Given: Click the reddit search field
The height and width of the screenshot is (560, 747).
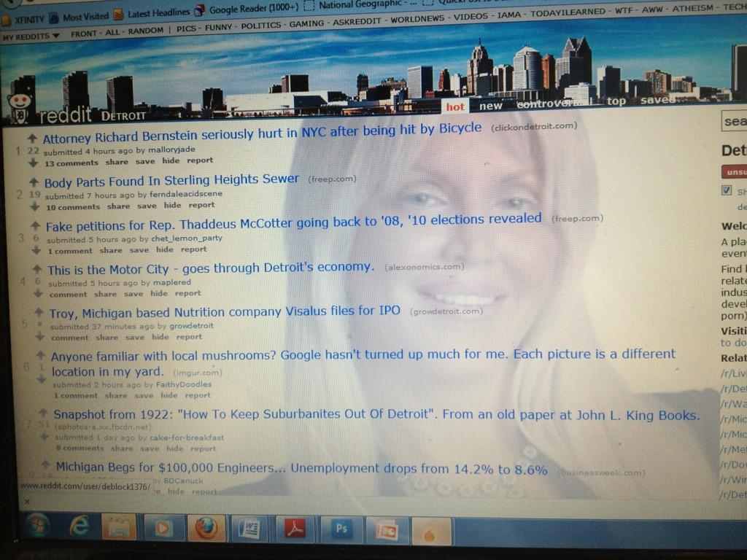Looking at the screenshot, I should tap(734, 122).
